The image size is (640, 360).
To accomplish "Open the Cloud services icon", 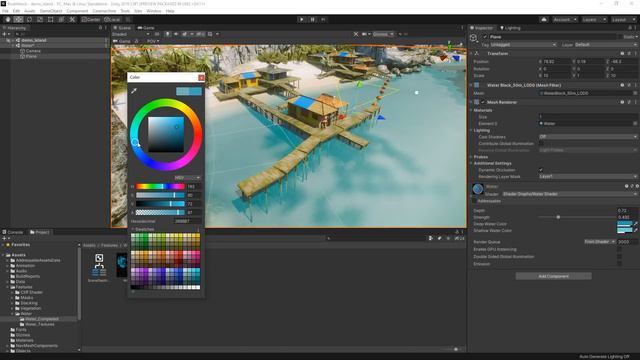I will [544, 19].
